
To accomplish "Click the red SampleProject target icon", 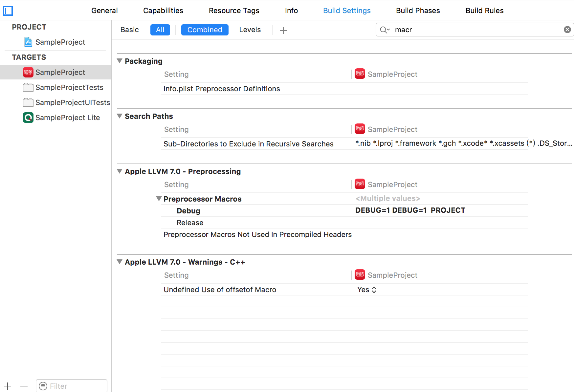I will [28, 72].
